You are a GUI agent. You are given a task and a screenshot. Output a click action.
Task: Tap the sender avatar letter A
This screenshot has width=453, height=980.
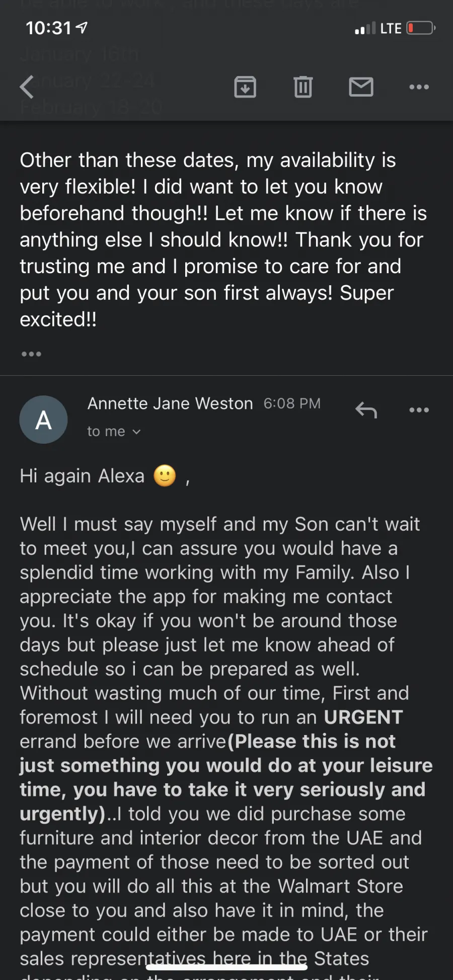tap(43, 420)
